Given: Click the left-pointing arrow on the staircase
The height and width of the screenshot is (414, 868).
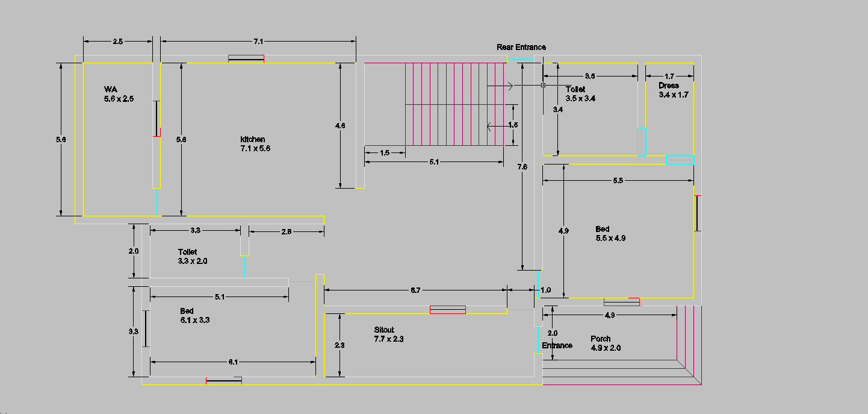Looking at the screenshot, I should point(491,126).
